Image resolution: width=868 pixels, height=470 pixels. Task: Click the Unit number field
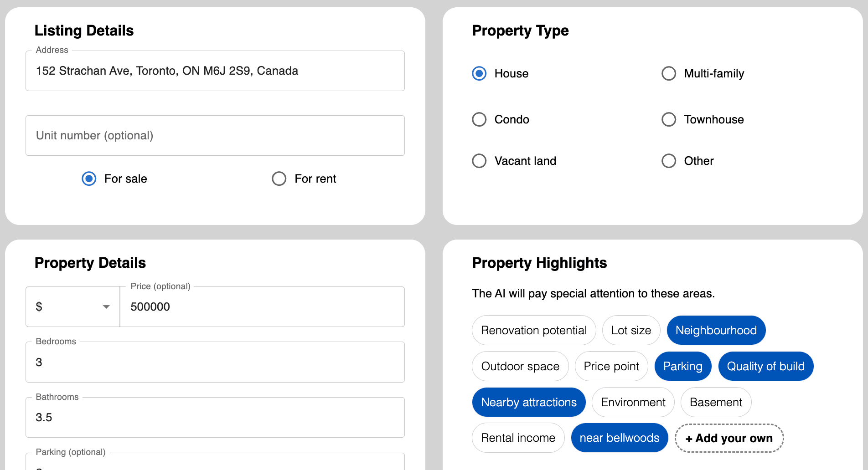point(215,135)
